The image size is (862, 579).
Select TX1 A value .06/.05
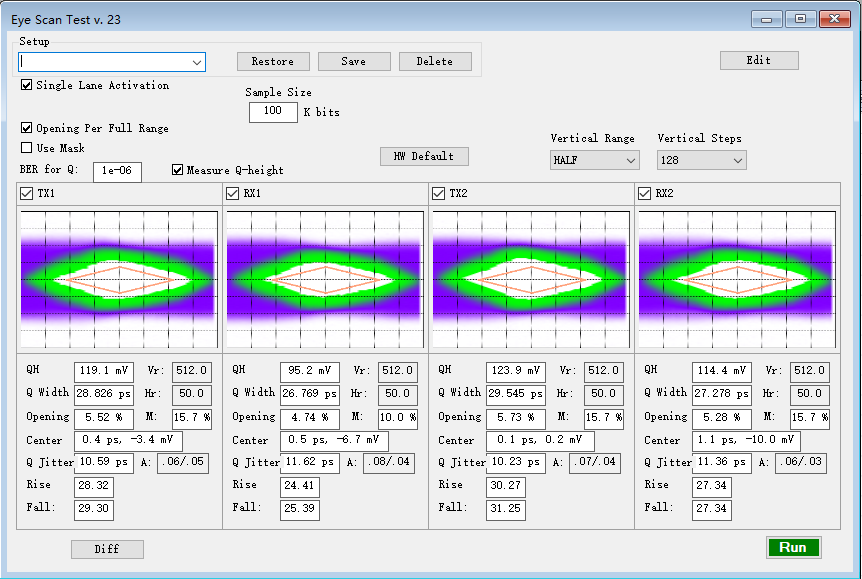183,463
